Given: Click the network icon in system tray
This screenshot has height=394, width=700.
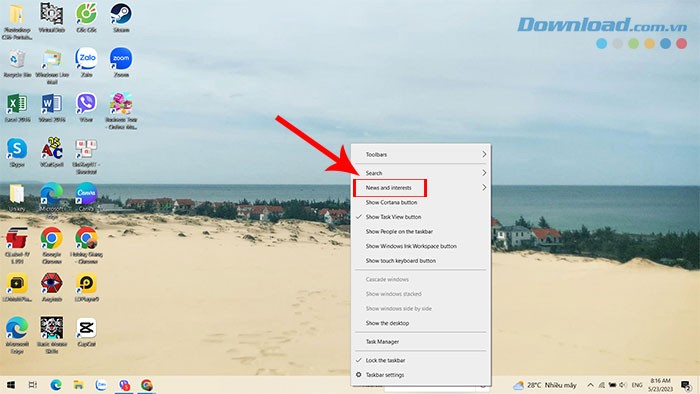Looking at the screenshot, I should coord(602,385).
